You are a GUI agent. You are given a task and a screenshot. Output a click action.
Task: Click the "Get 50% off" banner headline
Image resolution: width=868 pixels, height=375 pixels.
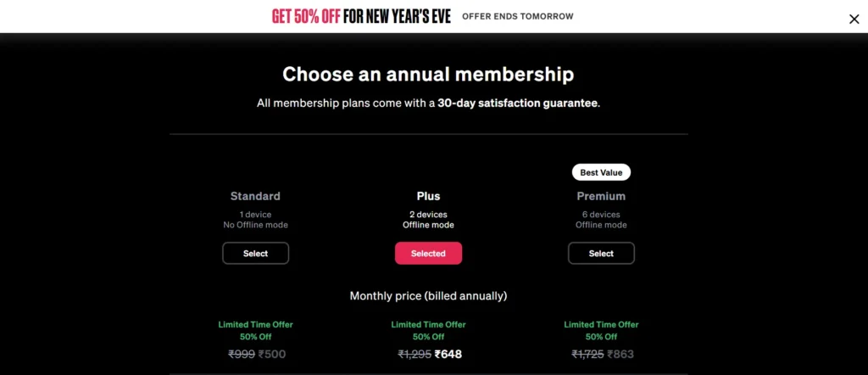pyautogui.click(x=361, y=16)
